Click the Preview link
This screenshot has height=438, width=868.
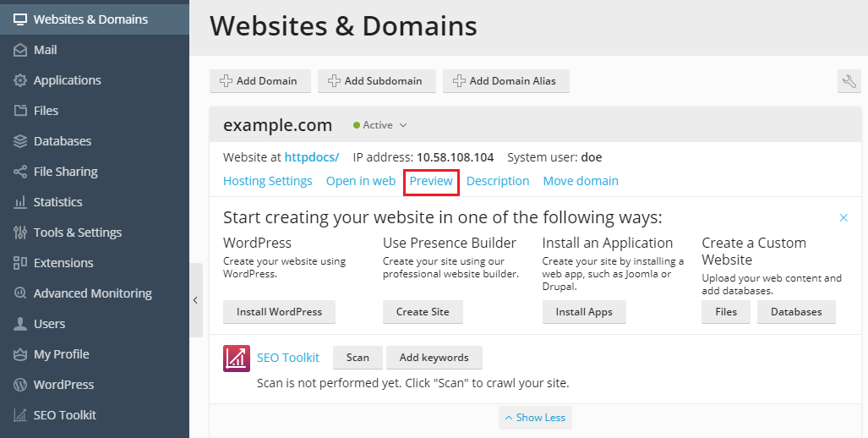(431, 181)
